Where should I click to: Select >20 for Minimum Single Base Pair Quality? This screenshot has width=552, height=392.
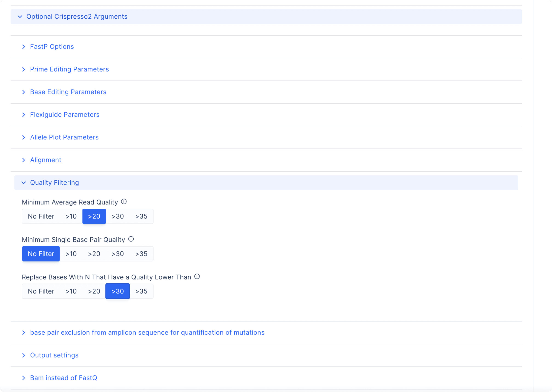94,254
